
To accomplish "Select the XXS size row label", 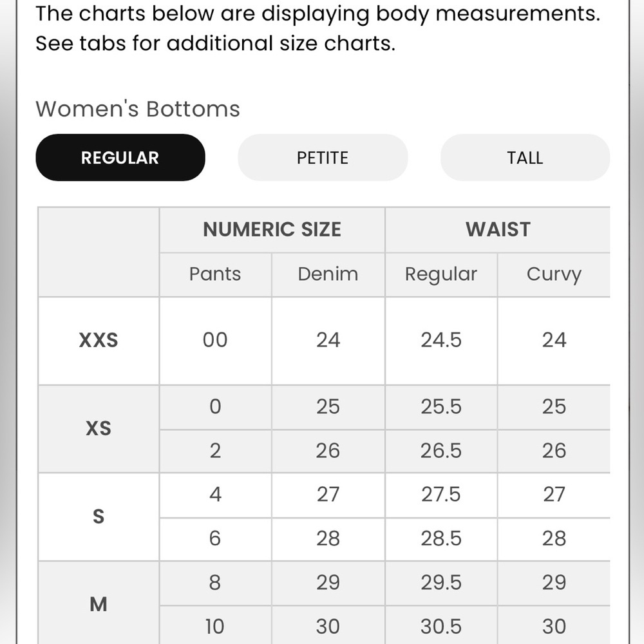I will coord(99,341).
